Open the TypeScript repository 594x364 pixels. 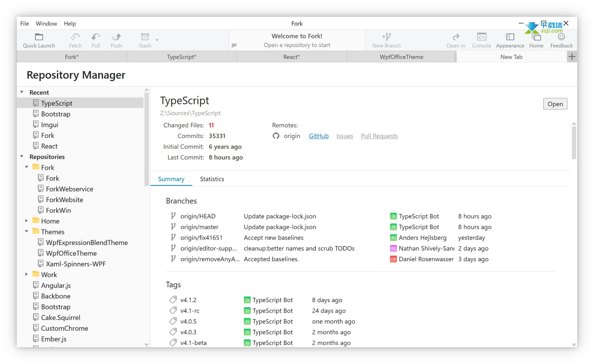pyautogui.click(x=555, y=104)
